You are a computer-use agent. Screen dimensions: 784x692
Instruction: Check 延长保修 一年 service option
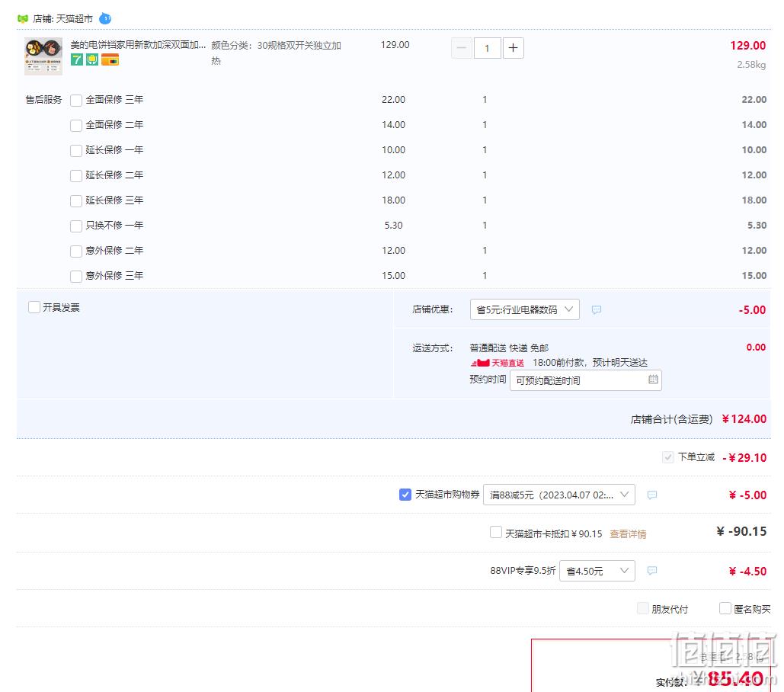coord(76,150)
